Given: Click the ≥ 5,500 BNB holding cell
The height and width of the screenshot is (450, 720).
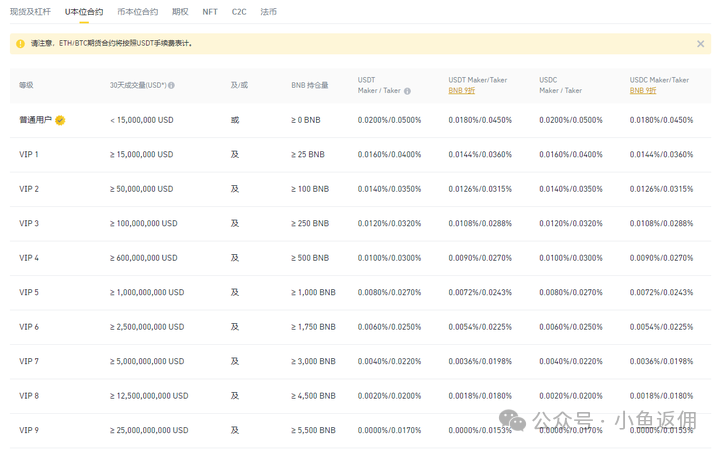Looking at the screenshot, I should coord(313,430).
